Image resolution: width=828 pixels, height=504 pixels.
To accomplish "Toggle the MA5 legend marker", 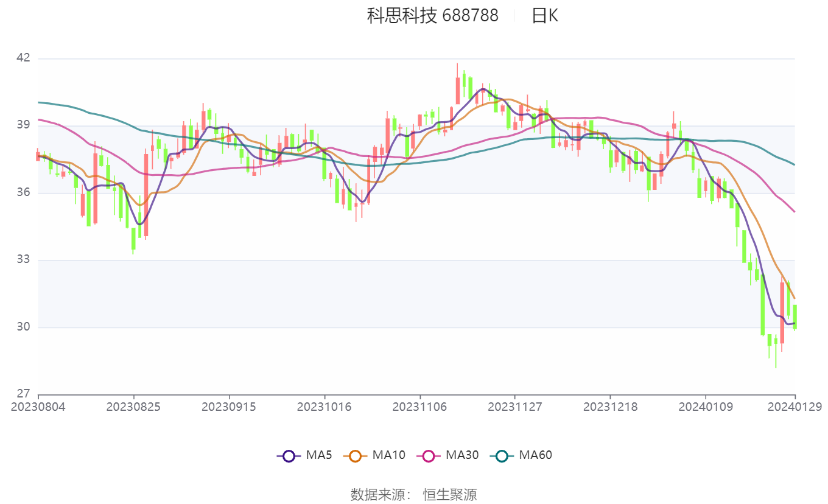I will (x=289, y=455).
